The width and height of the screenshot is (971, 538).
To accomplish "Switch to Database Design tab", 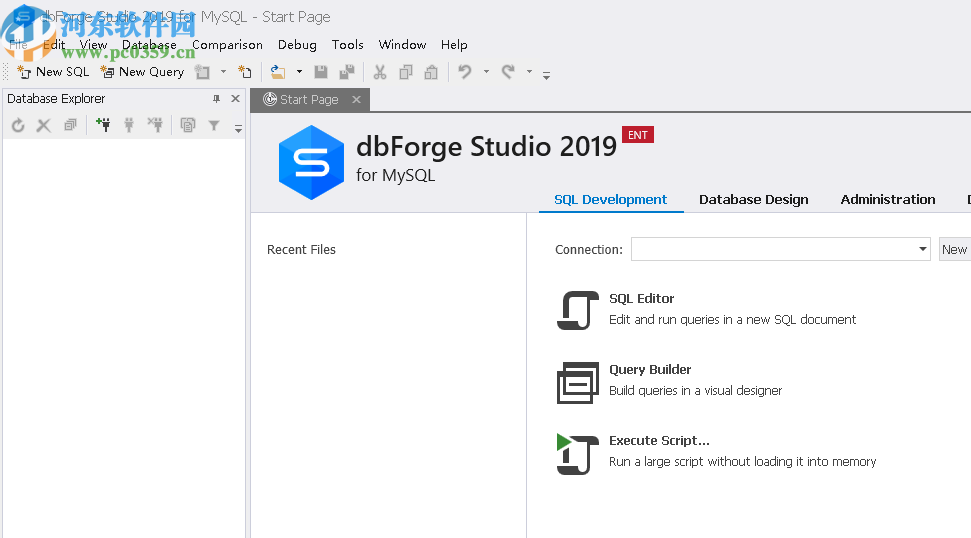I will click(x=754, y=199).
